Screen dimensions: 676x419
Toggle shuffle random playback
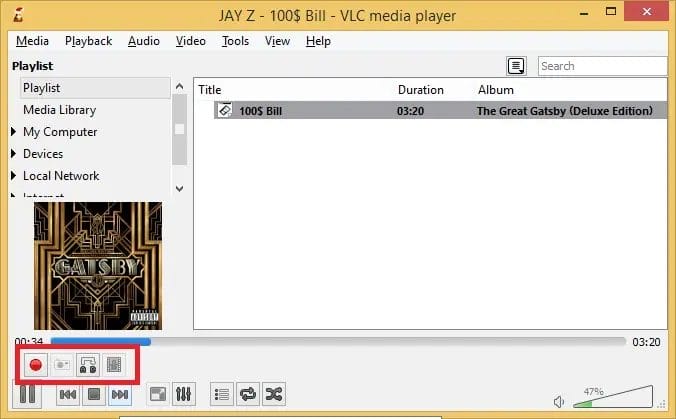(x=276, y=395)
